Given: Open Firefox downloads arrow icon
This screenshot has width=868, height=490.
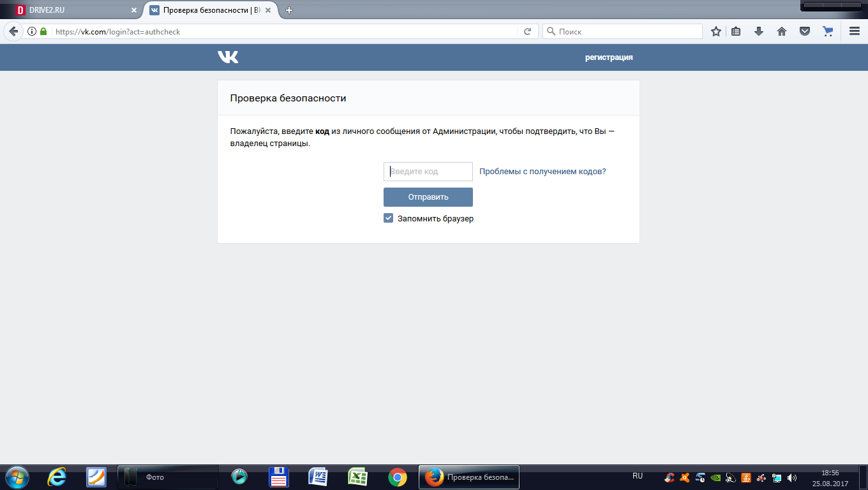Looking at the screenshot, I should [759, 31].
